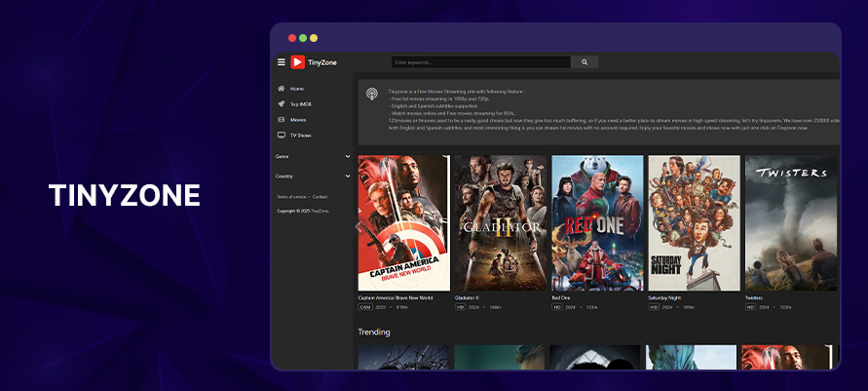
Task: Open Top IMDB menu item
Action: point(301,104)
